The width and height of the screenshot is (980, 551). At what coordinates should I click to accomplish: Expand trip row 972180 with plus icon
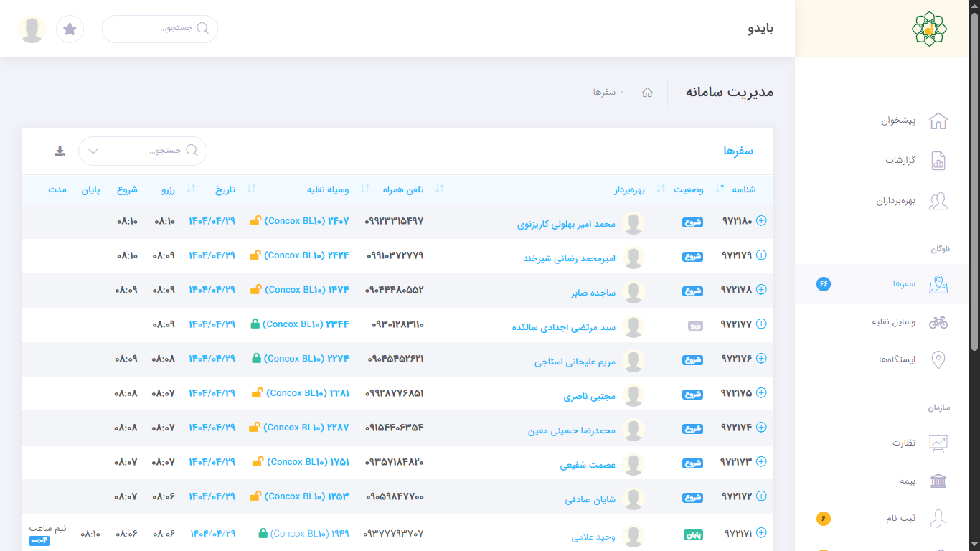(761, 221)
